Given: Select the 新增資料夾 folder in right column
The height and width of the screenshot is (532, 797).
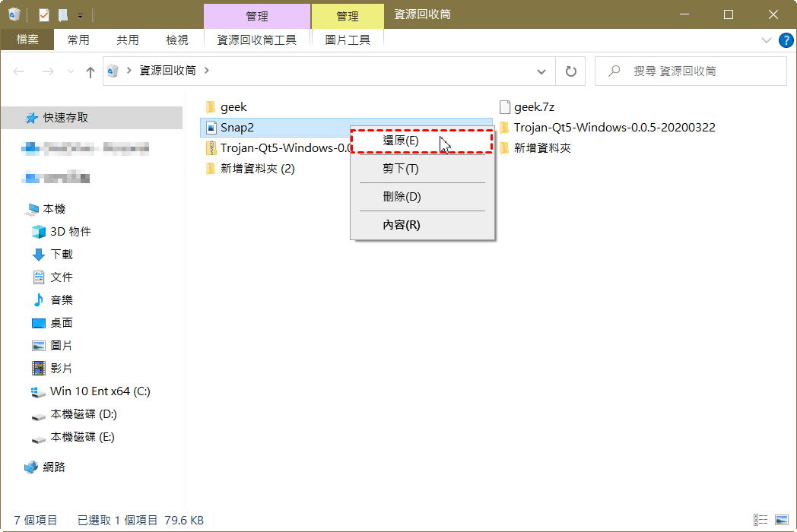Looking at the screenshot, I should tap(535, 148).
